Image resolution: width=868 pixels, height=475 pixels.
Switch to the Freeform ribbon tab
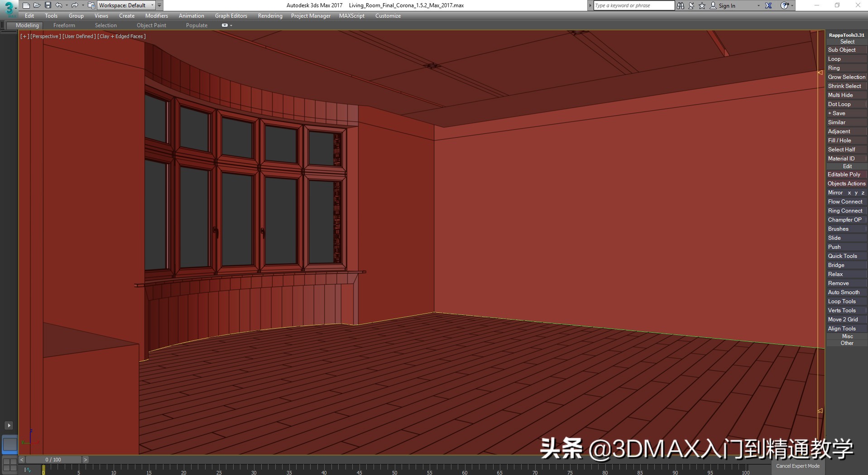point(64,25)
